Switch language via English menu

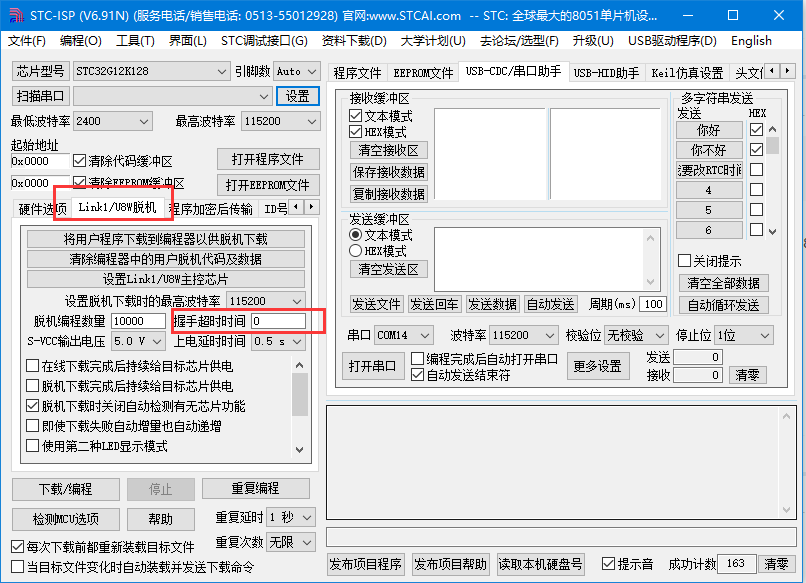point(751,41)
